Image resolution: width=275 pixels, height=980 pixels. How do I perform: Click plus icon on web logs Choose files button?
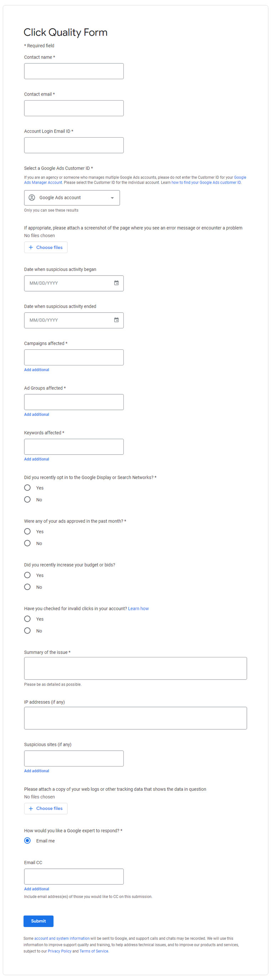click(x=31, y=809)
